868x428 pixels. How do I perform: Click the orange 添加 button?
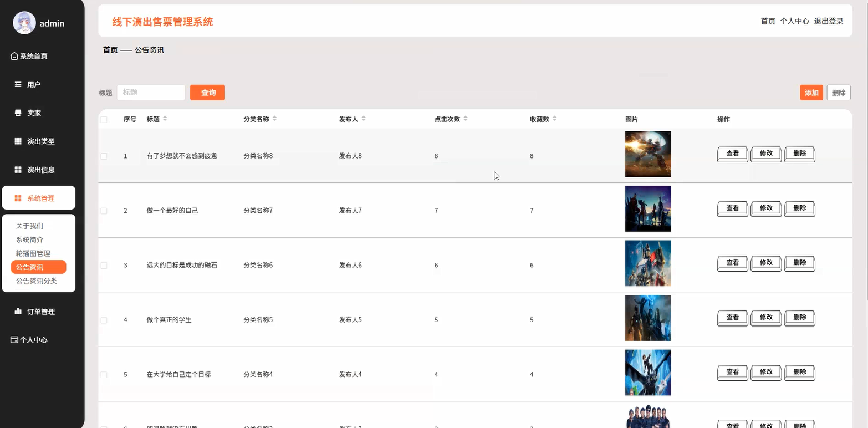(811, 93)
